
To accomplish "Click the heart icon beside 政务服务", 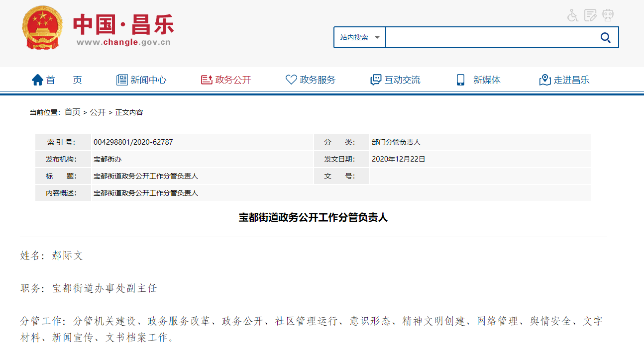I will (x=291, y=80).
